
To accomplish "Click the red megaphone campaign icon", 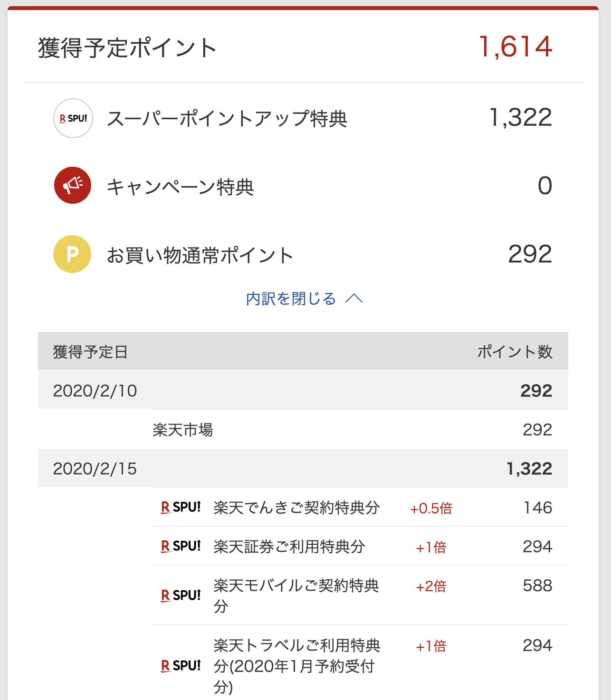I will pos(72,185).
